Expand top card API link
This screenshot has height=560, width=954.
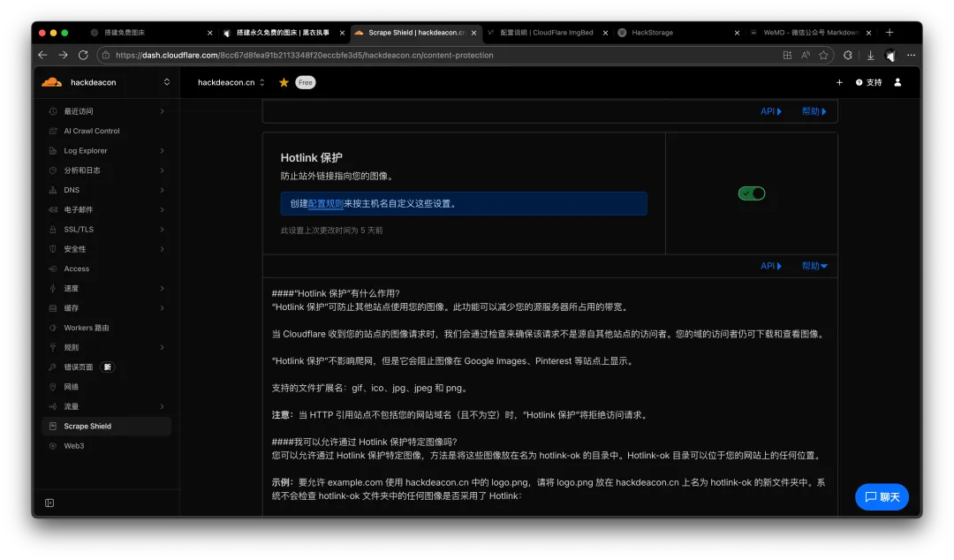tap(771, 111)
